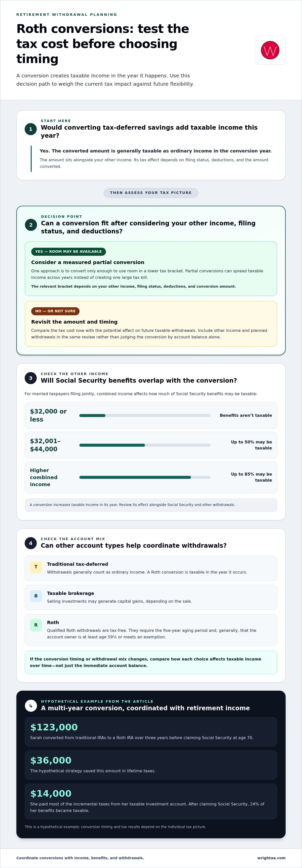This screenshot has height=868, width=302.
Task: Click the step 3 number badge
Action: (31, 378)
